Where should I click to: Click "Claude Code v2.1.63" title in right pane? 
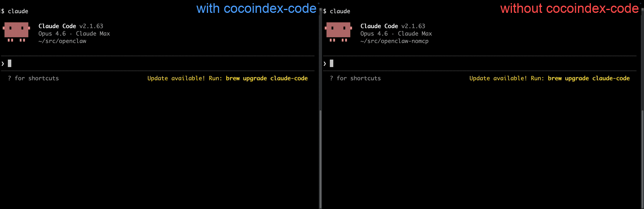point(393,26)
